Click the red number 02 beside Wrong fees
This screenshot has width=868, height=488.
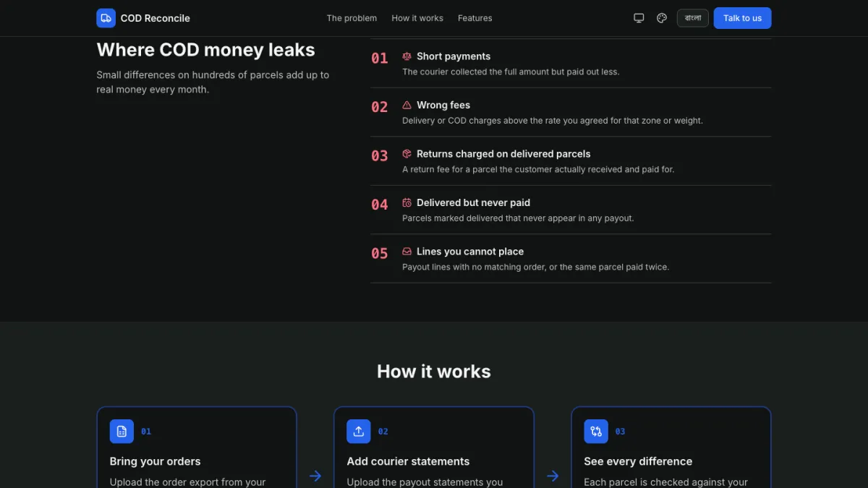click(x=380, y=107)
